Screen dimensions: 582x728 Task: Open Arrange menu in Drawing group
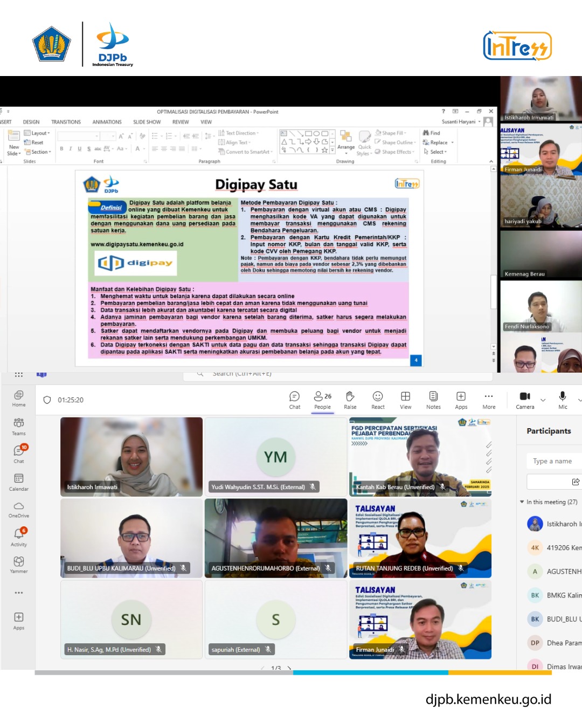pyautogui.click(x=346, y=140)
